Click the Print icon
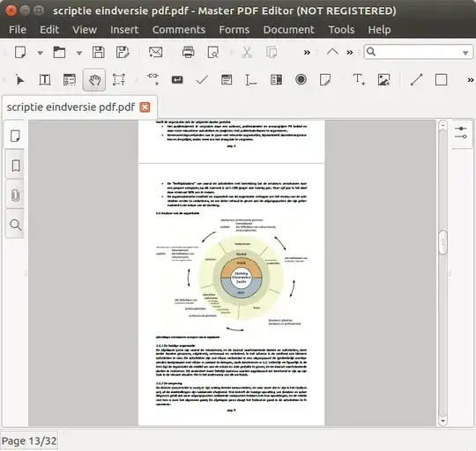 pos(189,52)
